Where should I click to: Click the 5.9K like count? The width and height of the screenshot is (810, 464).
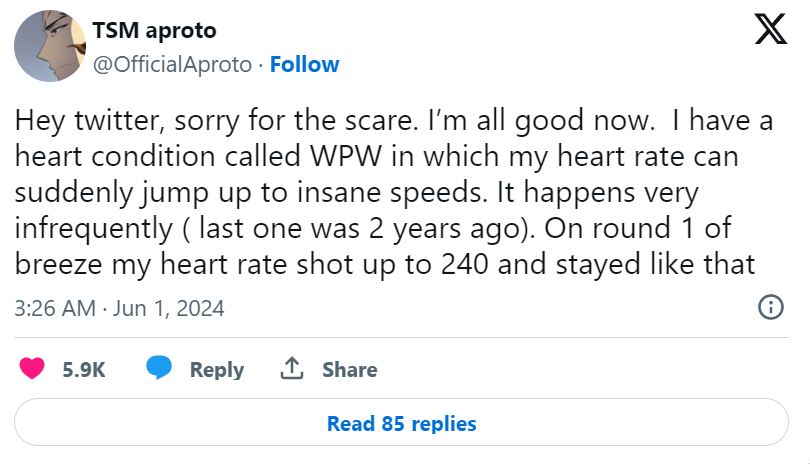(x=84, y=369)
